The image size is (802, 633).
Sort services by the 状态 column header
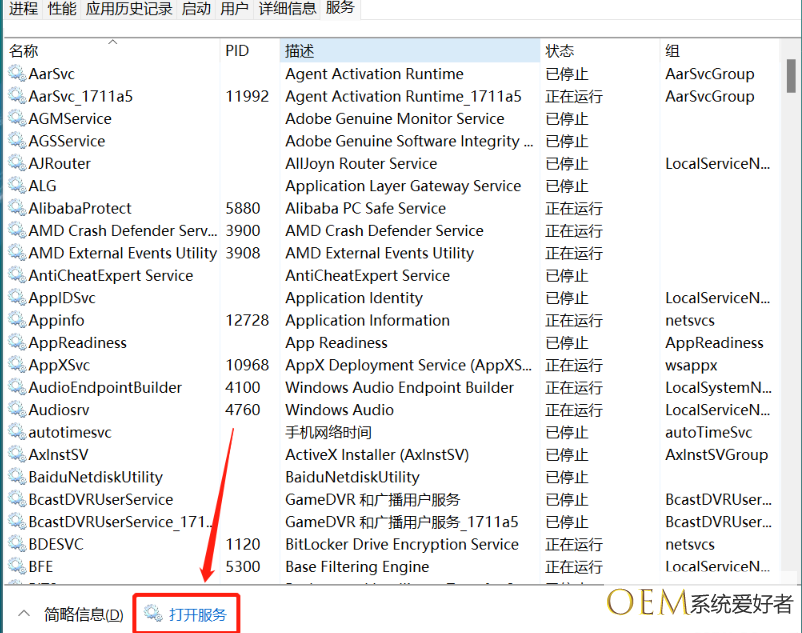(559, 51)
